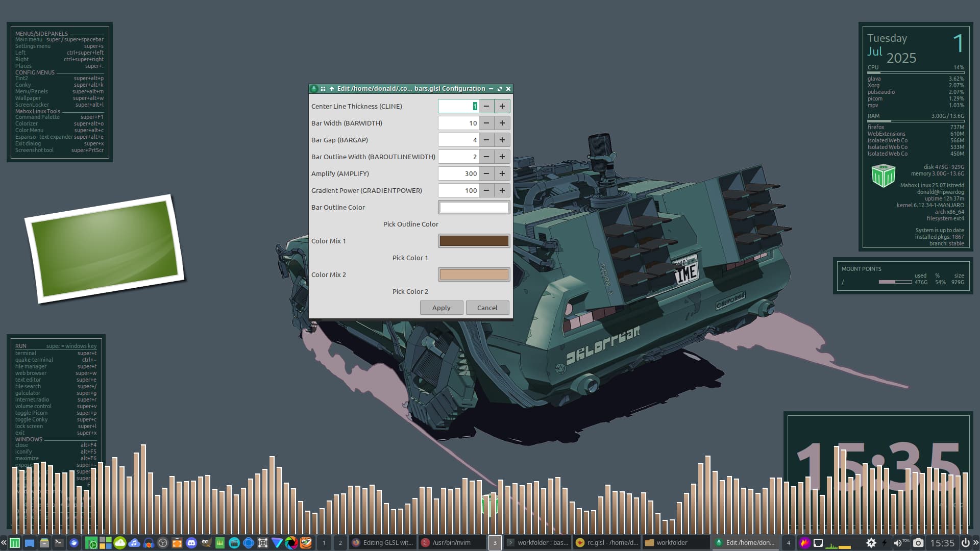
Task: Open the power button icon in taskbar
Action: tap(965, 543)
